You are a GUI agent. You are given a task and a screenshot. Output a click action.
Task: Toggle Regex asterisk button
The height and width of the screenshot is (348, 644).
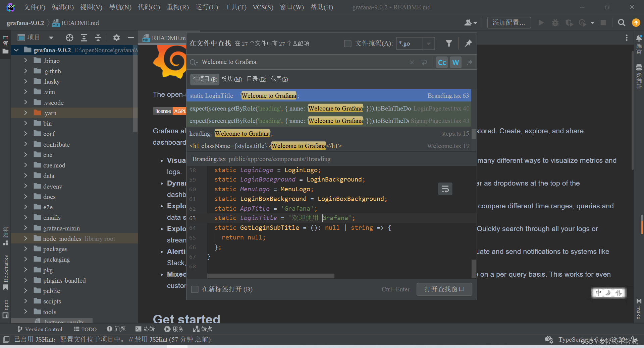[x=470, y=62]
